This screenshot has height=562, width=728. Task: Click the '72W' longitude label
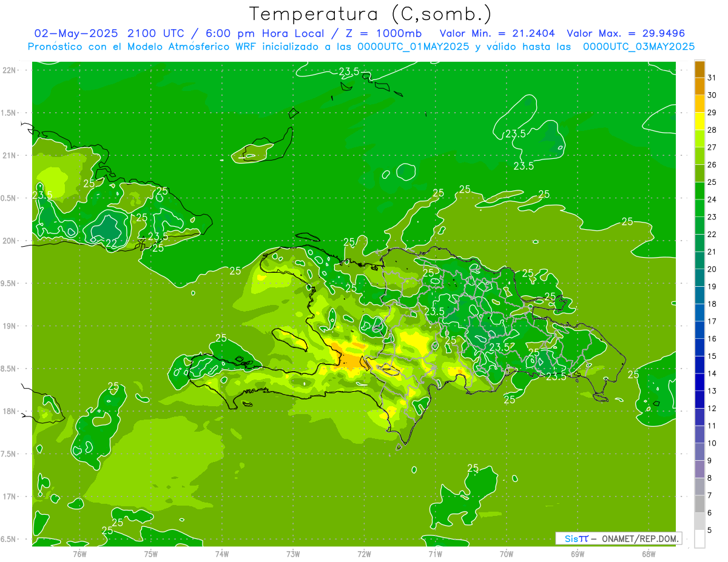pyautogui.click(x=364, y=554)
